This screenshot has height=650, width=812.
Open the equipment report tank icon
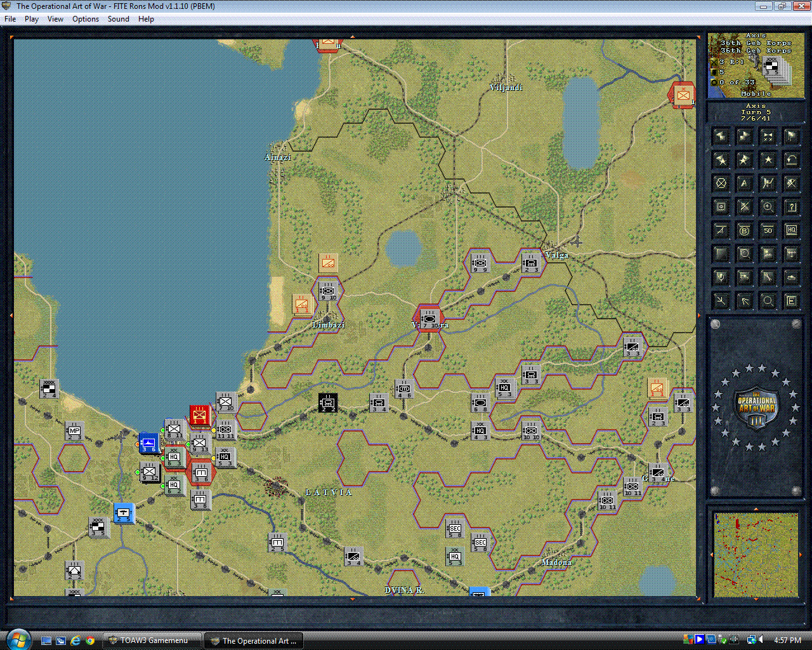(x=791, y=277)
